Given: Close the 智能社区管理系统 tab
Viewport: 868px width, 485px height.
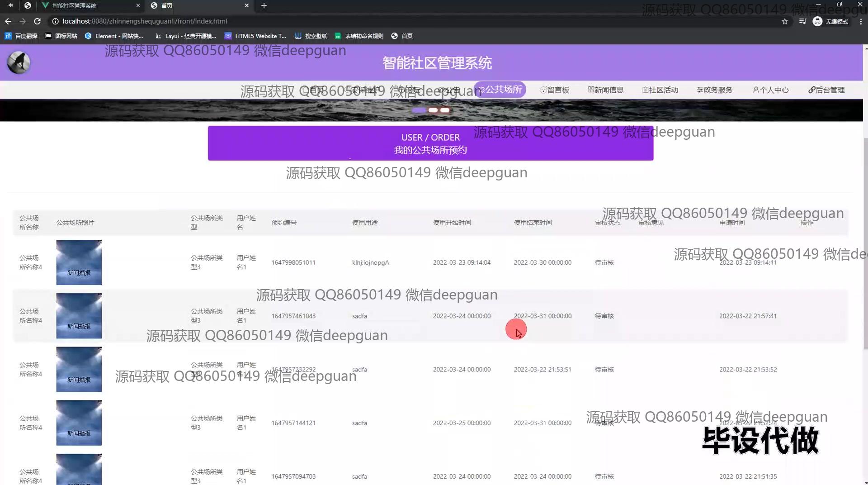Looking at the screenshot, I should coord(138,5).
